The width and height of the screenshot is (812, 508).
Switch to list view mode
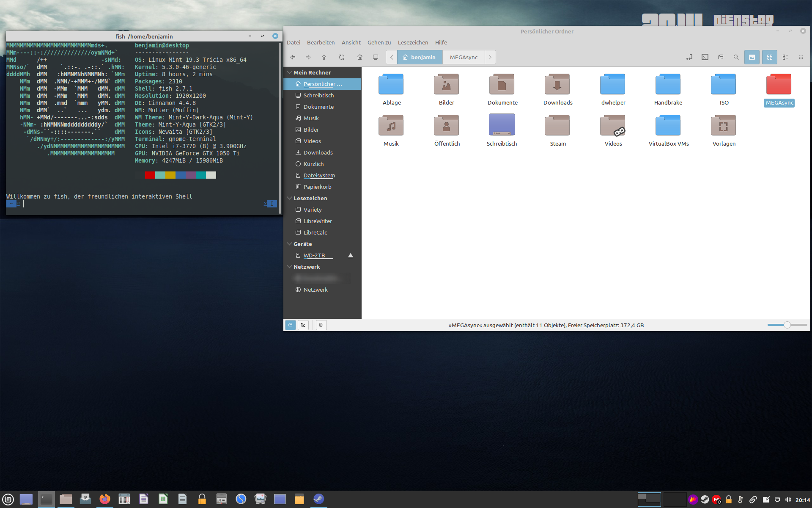click(x=785, y=57)
